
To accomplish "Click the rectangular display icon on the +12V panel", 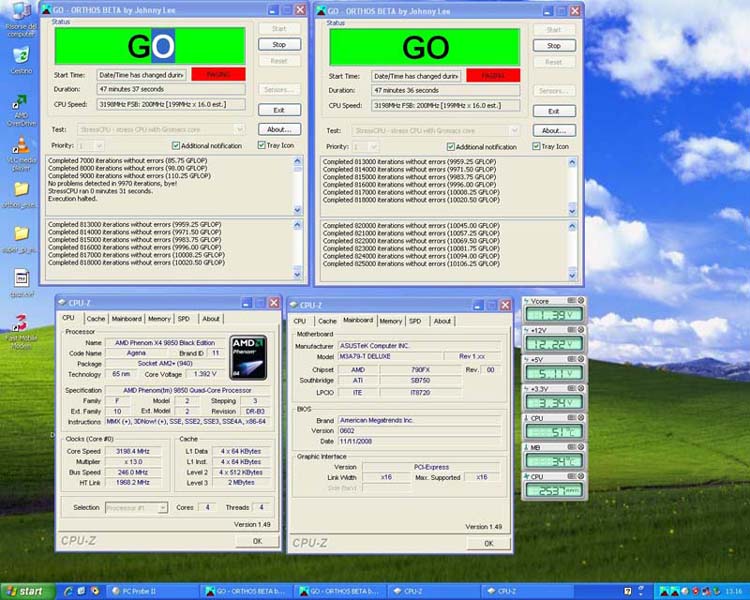I will [x=572, y=330].
